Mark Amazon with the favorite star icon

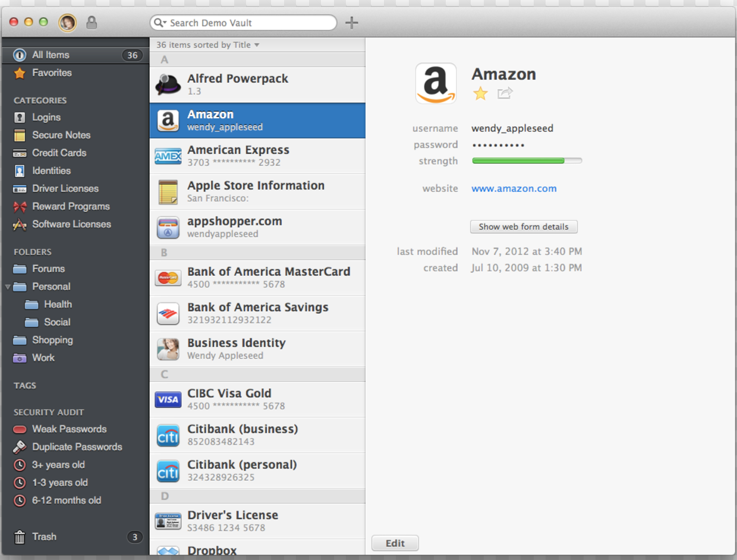tap(480, 93)
